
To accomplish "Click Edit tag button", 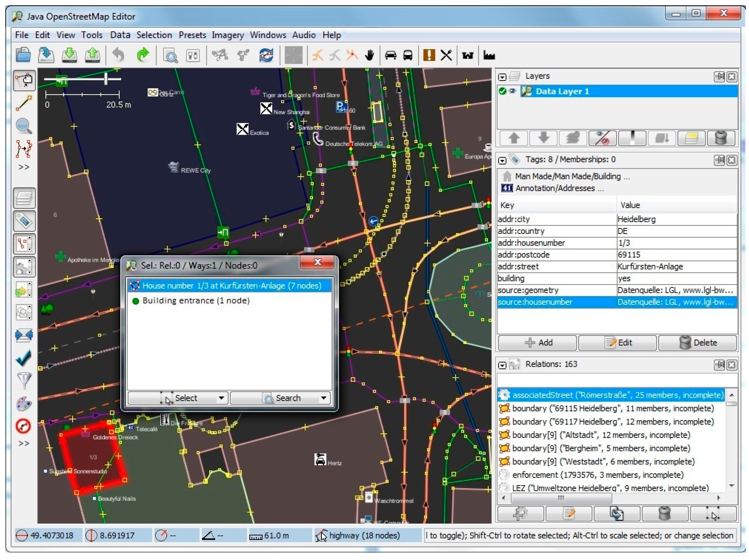I will click(618, 343).
